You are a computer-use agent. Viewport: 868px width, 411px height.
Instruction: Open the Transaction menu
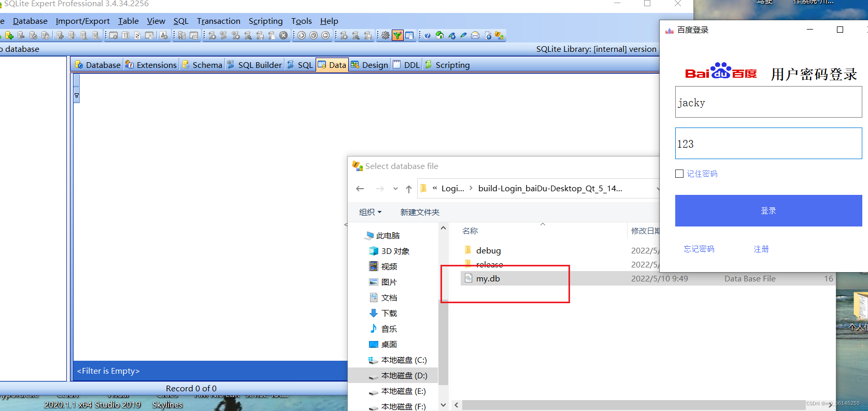tap(219, 21)
